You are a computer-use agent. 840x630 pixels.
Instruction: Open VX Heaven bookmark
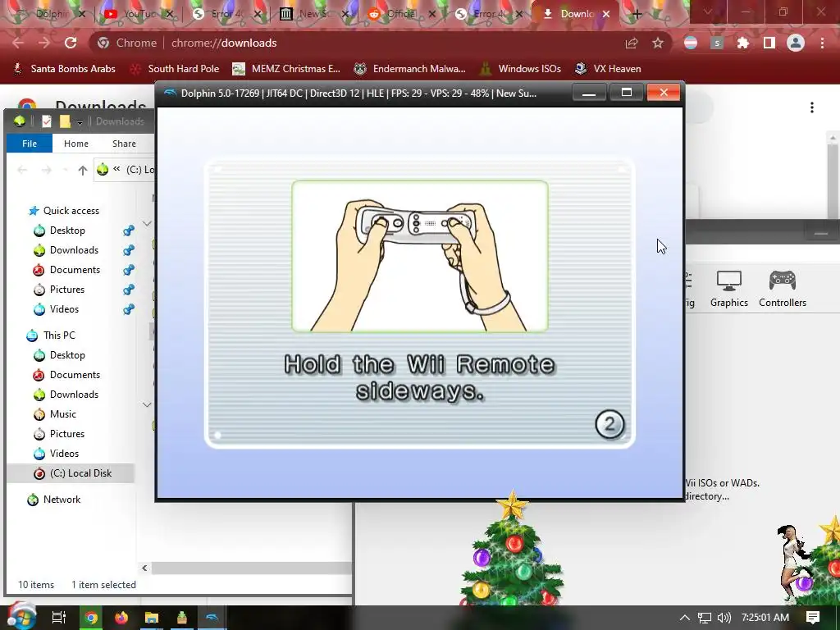pyautogui.click(x=608, y=69)
